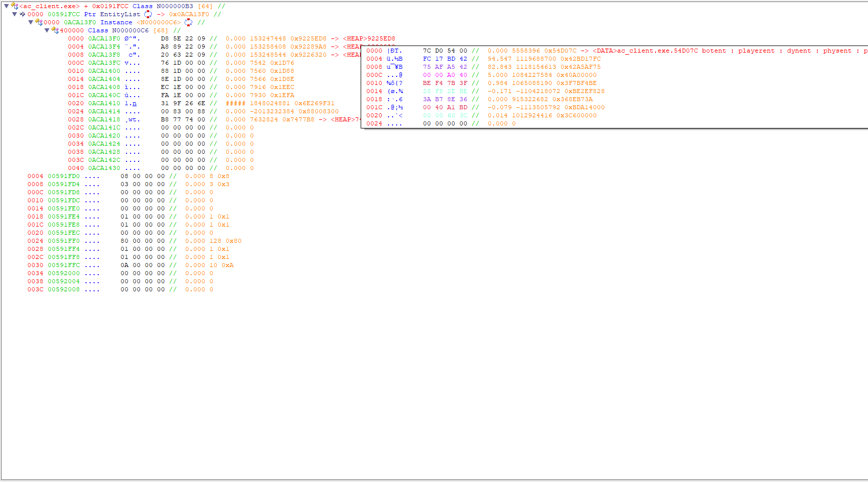Select row at address 0ACA1430
The height and width of the screenshot is (482, 868).
pos(161,168)
